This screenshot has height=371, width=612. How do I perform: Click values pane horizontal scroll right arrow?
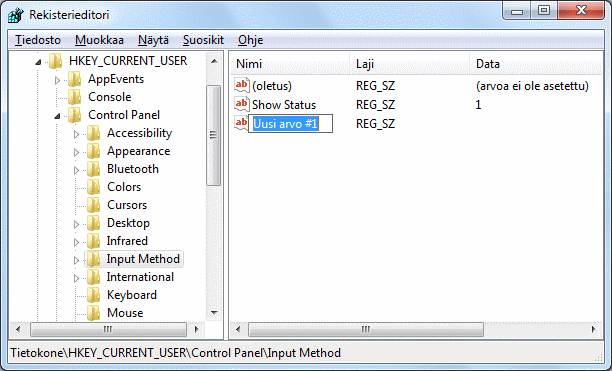(x=594, y=330)
